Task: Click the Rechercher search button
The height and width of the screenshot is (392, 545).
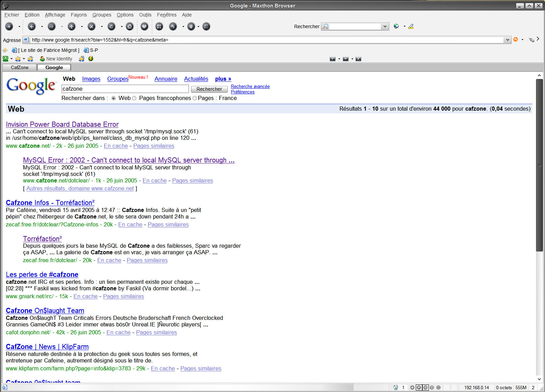Action: pyautogui.click(x=209, y=89)
